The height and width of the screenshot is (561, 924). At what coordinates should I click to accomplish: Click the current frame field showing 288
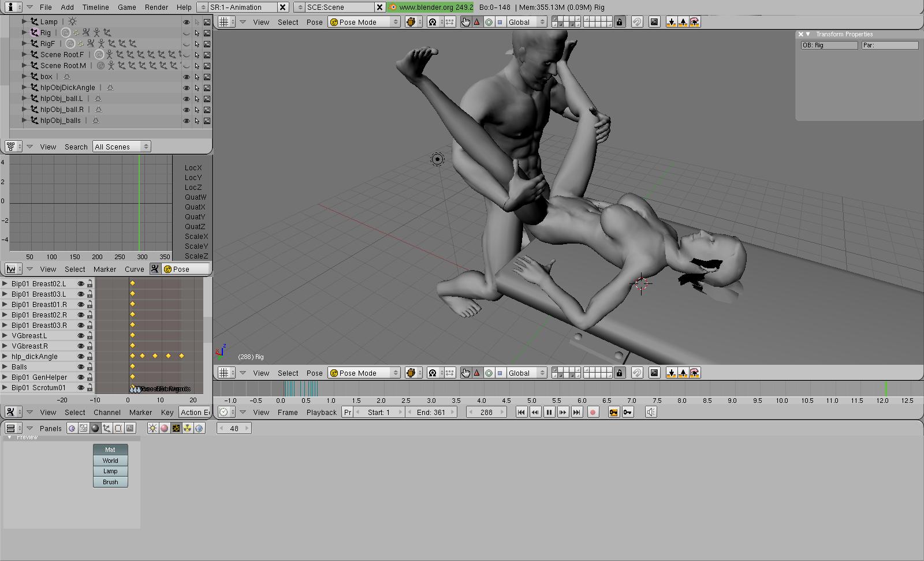[486, 412]
